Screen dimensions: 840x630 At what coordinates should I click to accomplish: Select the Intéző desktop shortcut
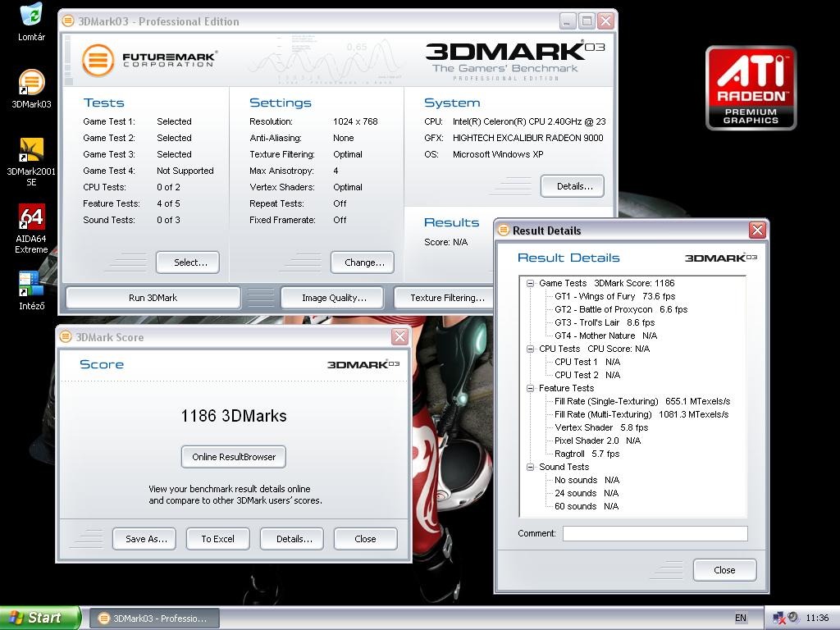pyautogui.click(x=31, y=291)
